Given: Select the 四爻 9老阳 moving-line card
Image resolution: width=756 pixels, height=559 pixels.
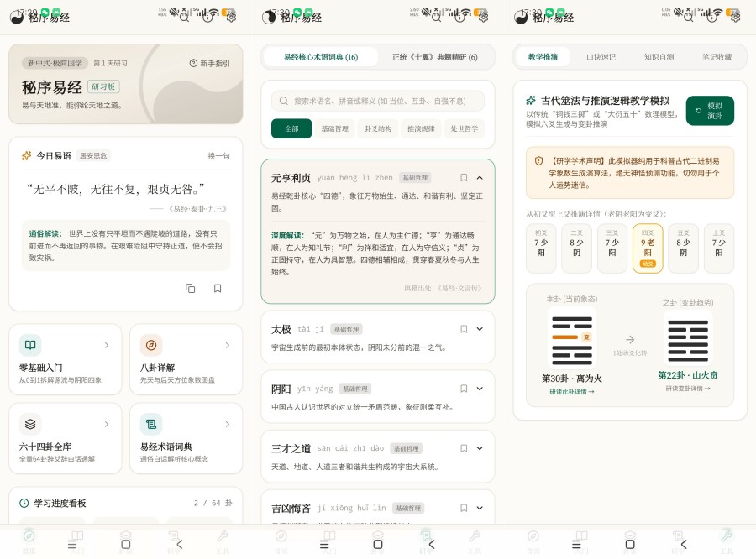Looking at the screenshot, I should 648,248.
